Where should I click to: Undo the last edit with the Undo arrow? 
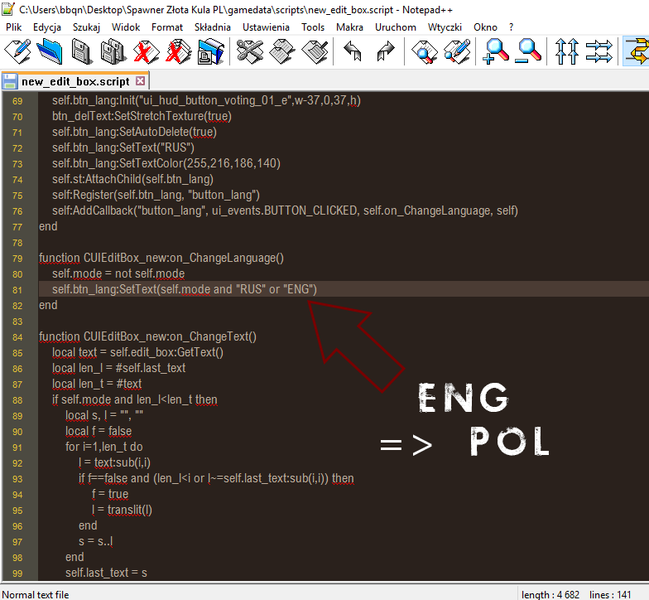[x=353, y=51]
